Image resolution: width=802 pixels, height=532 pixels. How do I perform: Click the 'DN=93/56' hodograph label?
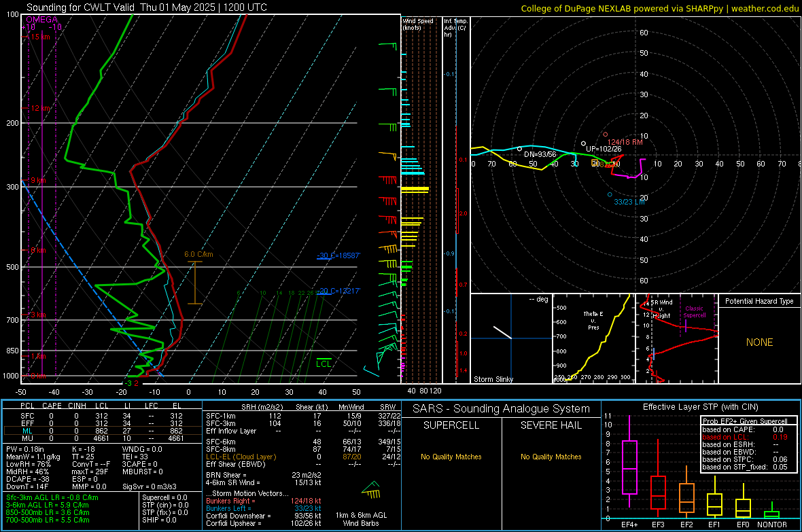tap(540, 154)
